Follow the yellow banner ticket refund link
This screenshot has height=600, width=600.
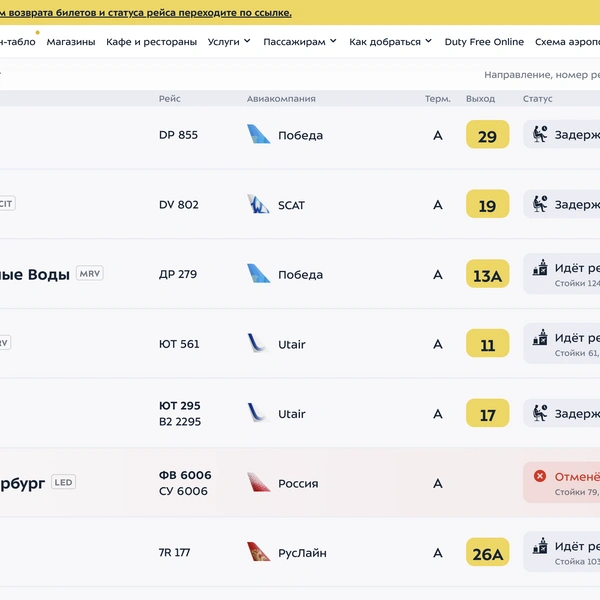[x=146, y=13]
